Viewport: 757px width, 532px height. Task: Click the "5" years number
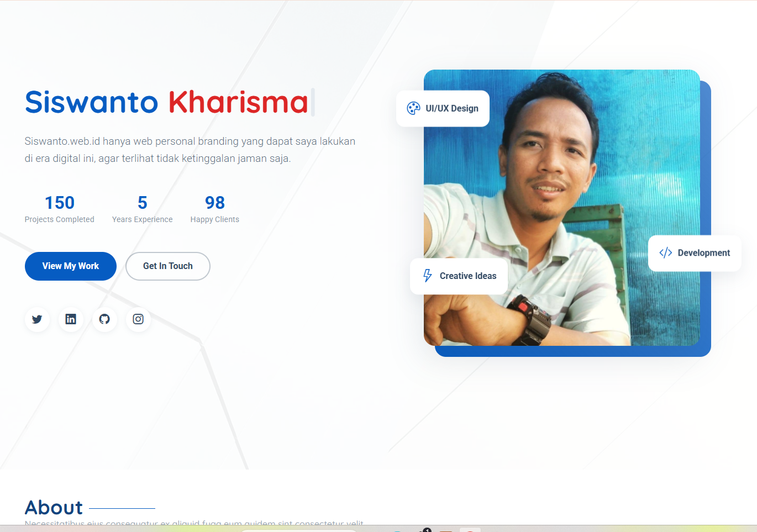pos(143,203)
